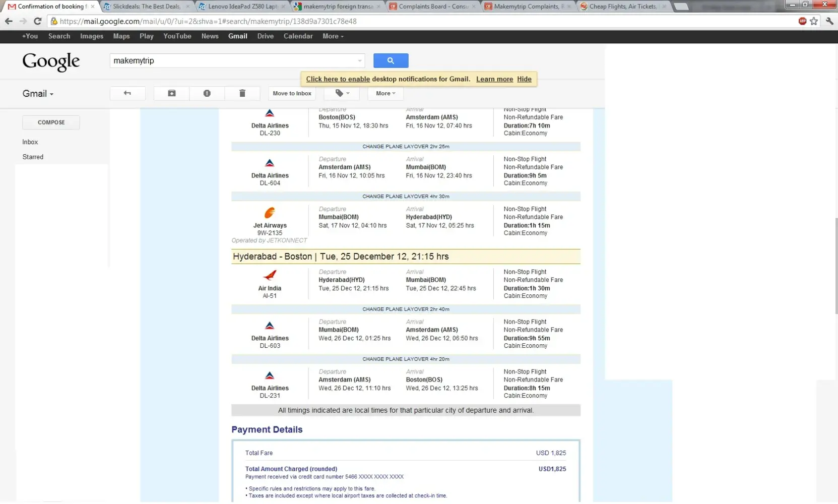
Task: Open News in the Google bar
Action: [210, 36]
